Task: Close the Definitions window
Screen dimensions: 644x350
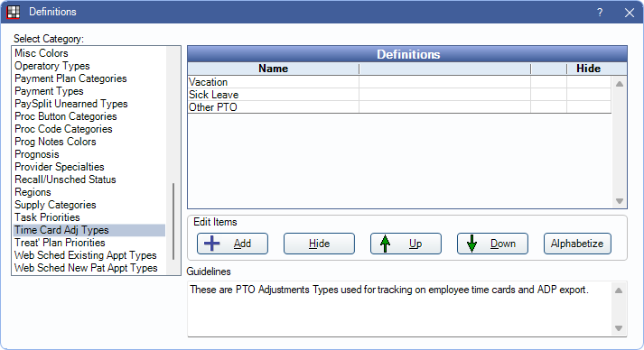Action: click(630, 13)
